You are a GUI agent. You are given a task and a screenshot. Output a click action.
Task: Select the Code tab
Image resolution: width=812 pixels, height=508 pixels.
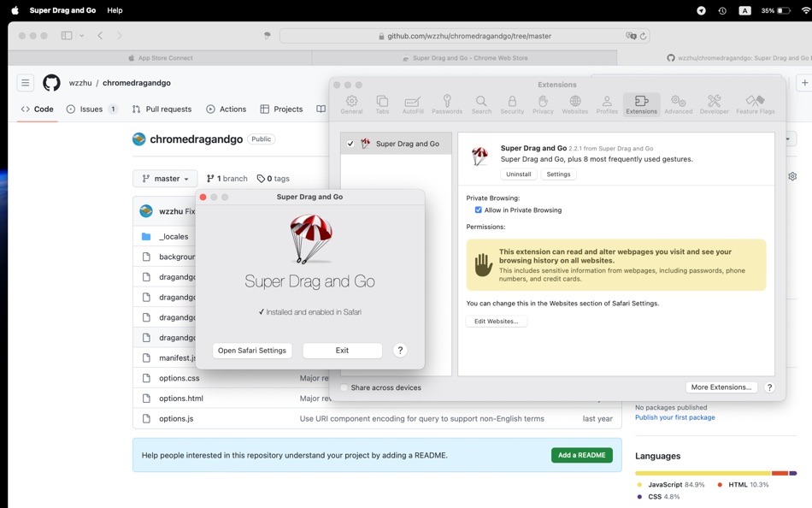pyautogui.click(x=38, y=109)
